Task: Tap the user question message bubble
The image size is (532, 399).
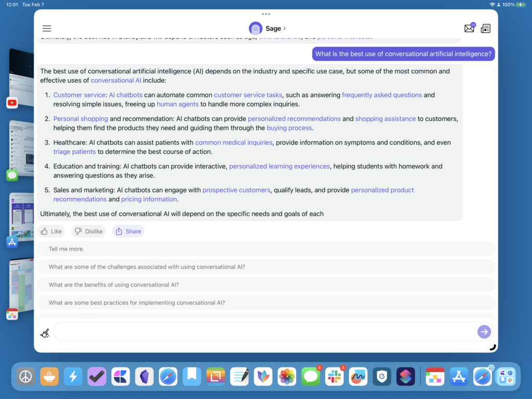Action: tap(403, 54)
